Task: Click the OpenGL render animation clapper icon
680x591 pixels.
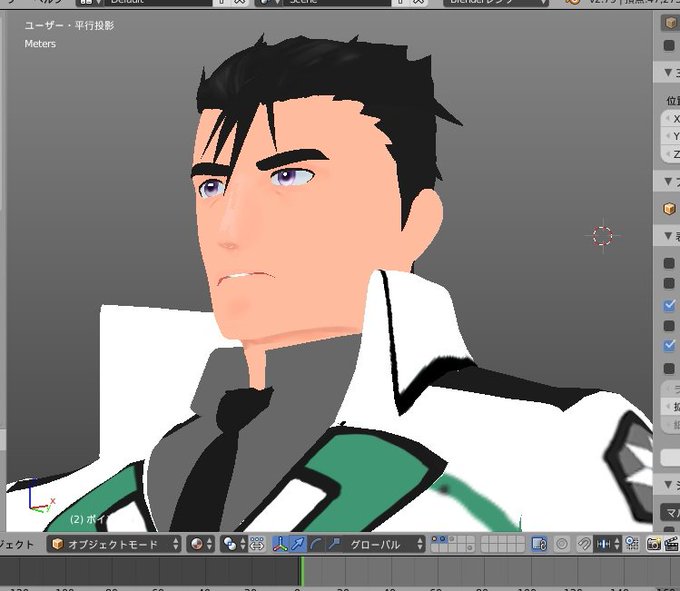Action: point(671,544)
